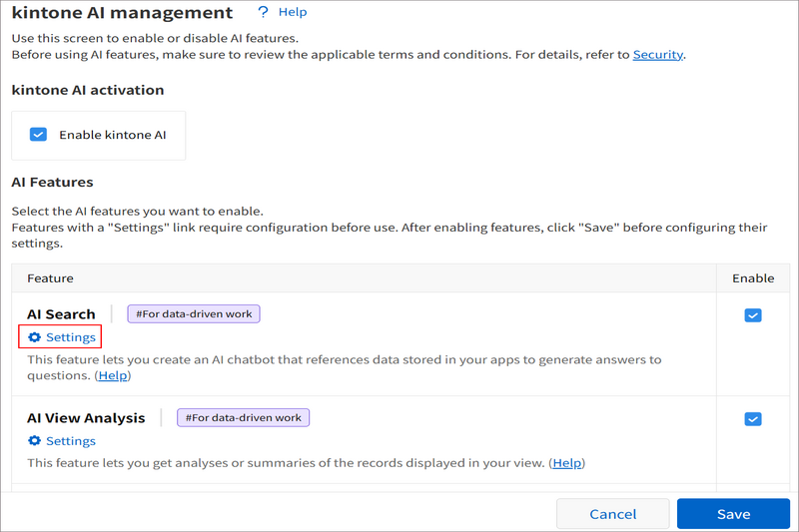
Task: Click the 'Enable kintone AI' label text
Action: (x=113, y=135)
